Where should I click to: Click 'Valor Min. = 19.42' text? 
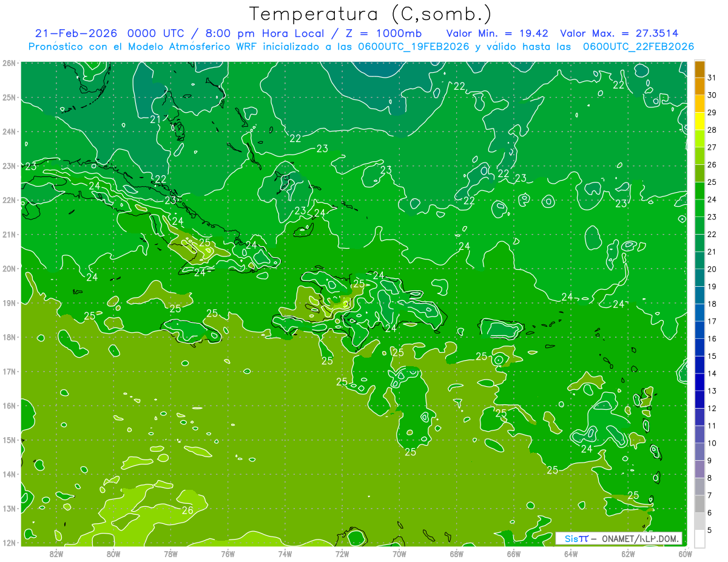point(497,33)
